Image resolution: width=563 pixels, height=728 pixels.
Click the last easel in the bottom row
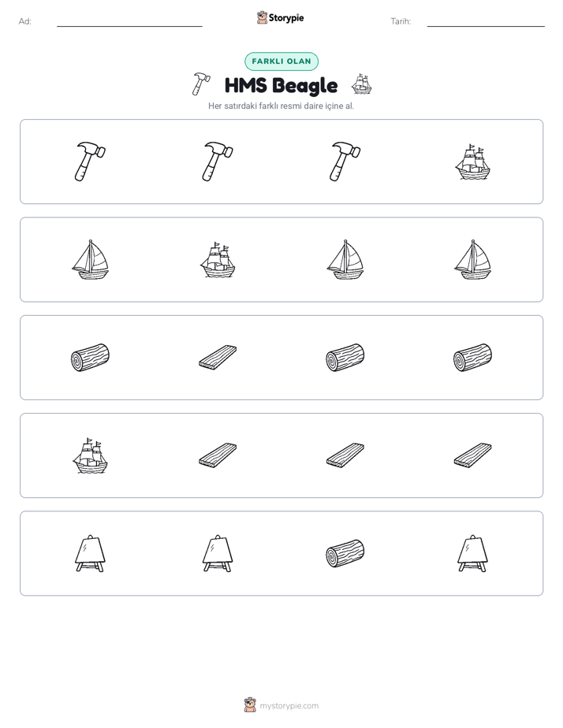(472, 553)
